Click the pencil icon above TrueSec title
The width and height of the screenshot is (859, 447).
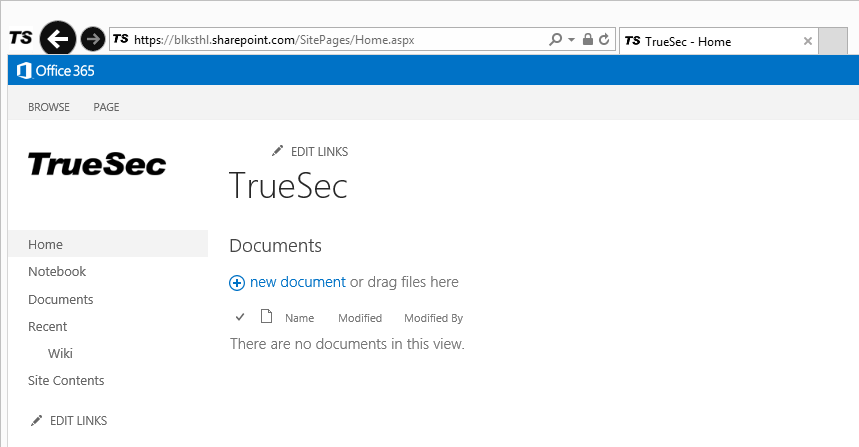[278, 151]
